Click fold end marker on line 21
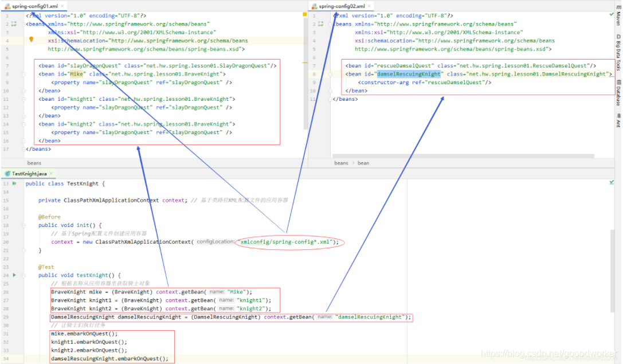623x364 pixels. (x=23, y=251)
